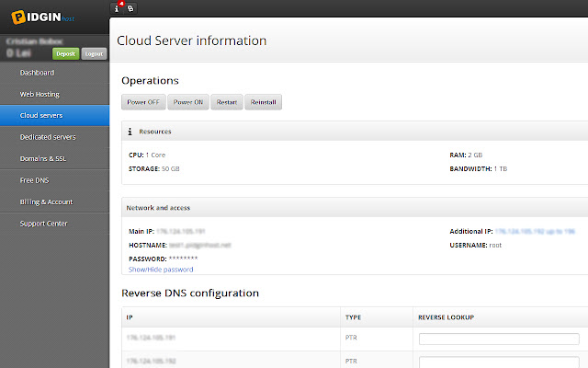Click the notifications info icon with badge
Image resolution: width=588 pixels, height=368 pixels.
(x=117, y=7)
